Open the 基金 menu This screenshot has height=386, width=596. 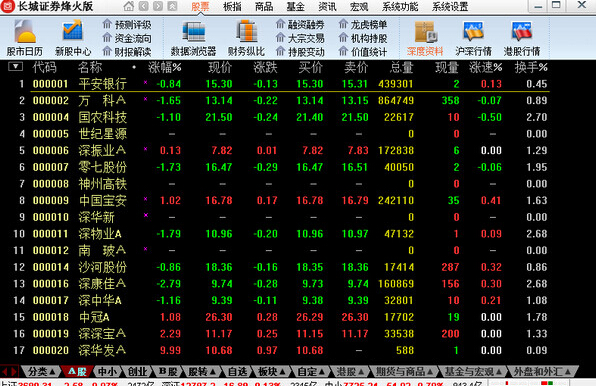(x=295, y=6)
